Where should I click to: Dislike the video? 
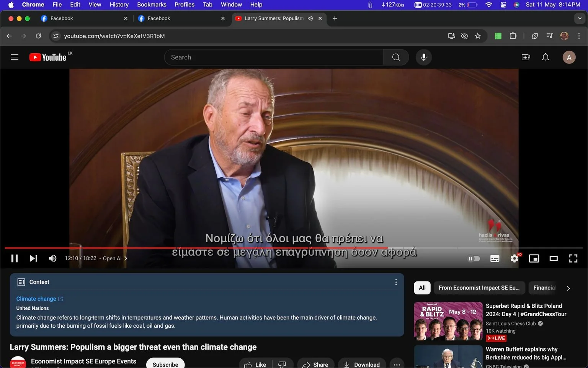point(282,365)
